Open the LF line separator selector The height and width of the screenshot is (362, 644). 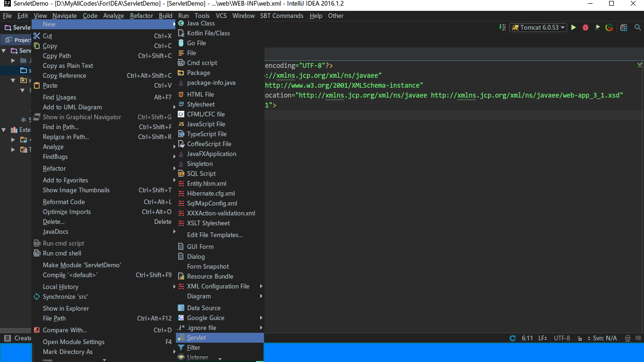542,338
